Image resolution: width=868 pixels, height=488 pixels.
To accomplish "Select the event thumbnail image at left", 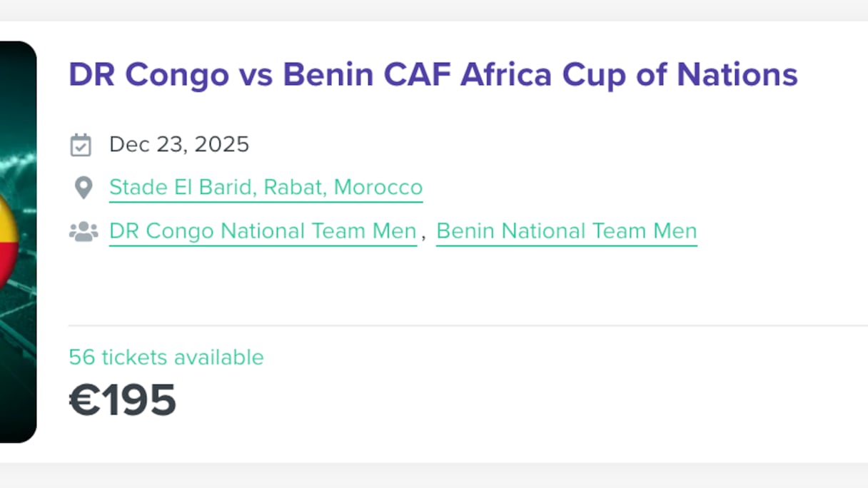I will coord(17,321).
